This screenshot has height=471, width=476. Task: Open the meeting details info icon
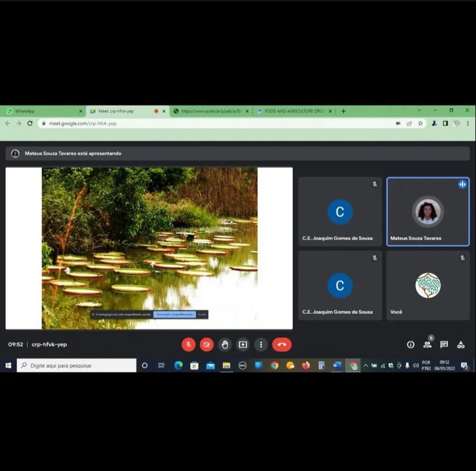click(411, 345)
